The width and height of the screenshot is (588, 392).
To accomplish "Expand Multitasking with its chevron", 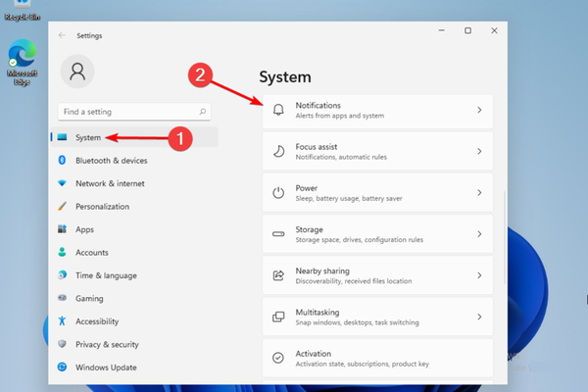I will [x=479, y=317].
